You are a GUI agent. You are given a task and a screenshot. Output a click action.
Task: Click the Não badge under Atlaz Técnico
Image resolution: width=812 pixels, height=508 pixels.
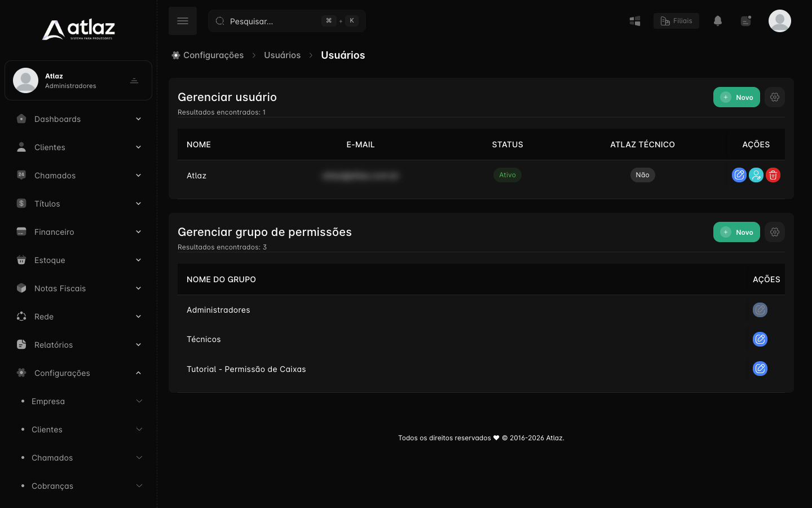[x=642, y=175]
